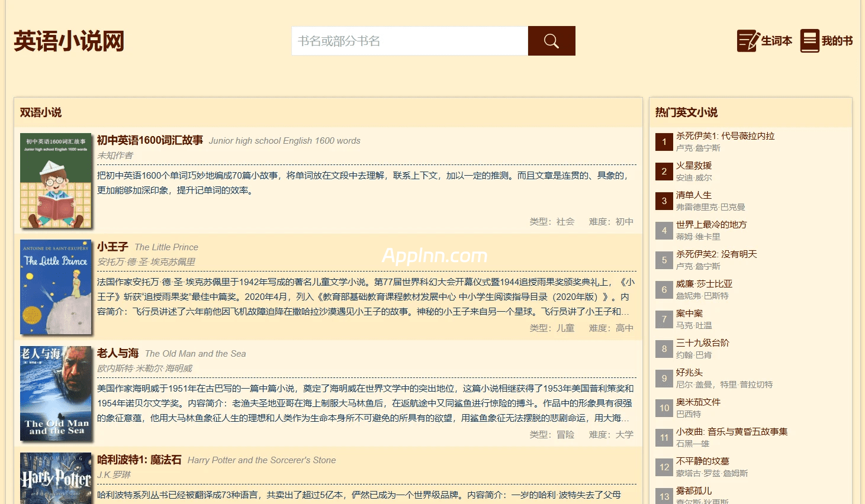The height and width of the screenshot is (504, 865).
Task: Click author J.K.罗琳
Action: [x=114, y=474]
